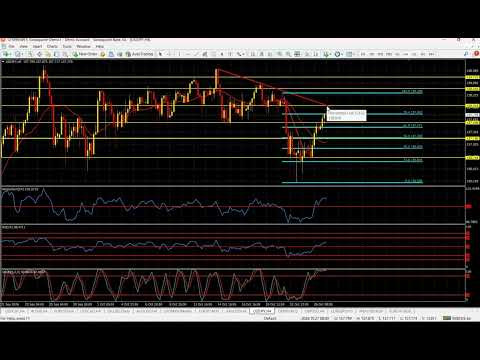480x360 pixels.
Task: Open the red notification icon at toolbar end
Action: [x=476, y=54]
